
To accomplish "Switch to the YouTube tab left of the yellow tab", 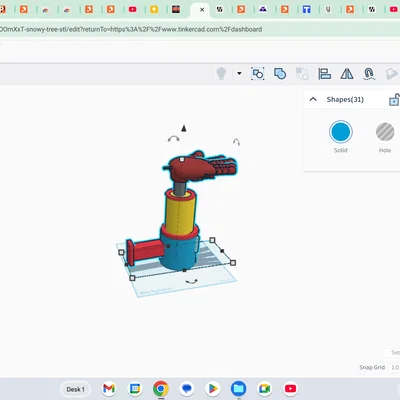I will click(x=132, y=10).
